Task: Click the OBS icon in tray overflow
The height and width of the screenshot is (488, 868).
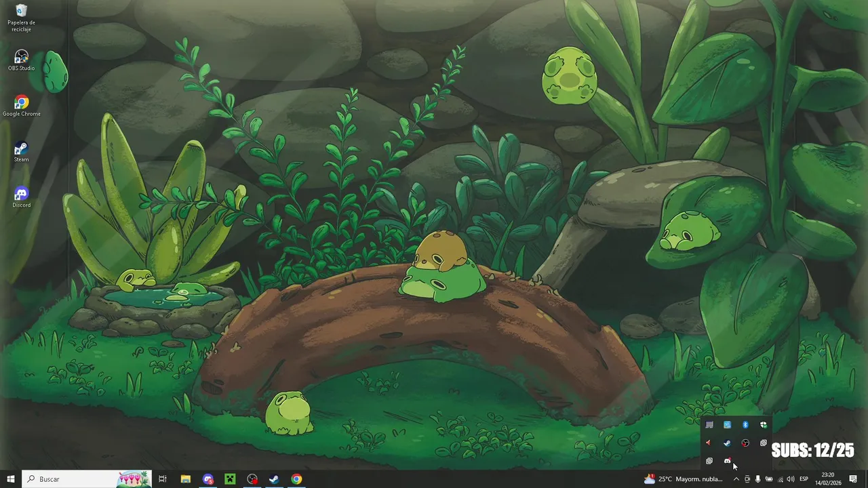Action: [745, 443]
